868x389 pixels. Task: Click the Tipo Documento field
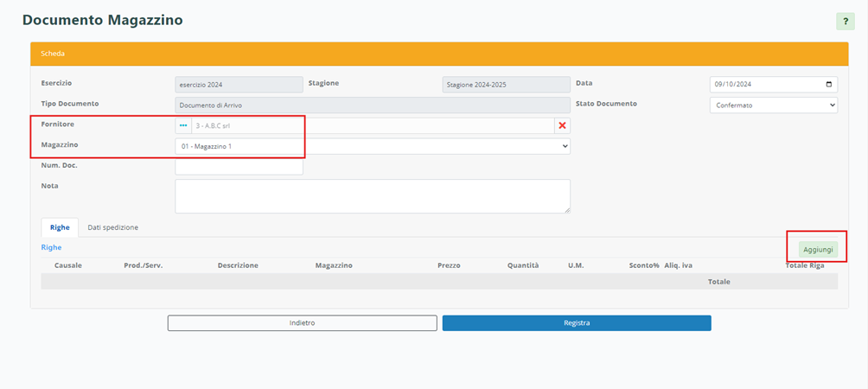[372, 105]
